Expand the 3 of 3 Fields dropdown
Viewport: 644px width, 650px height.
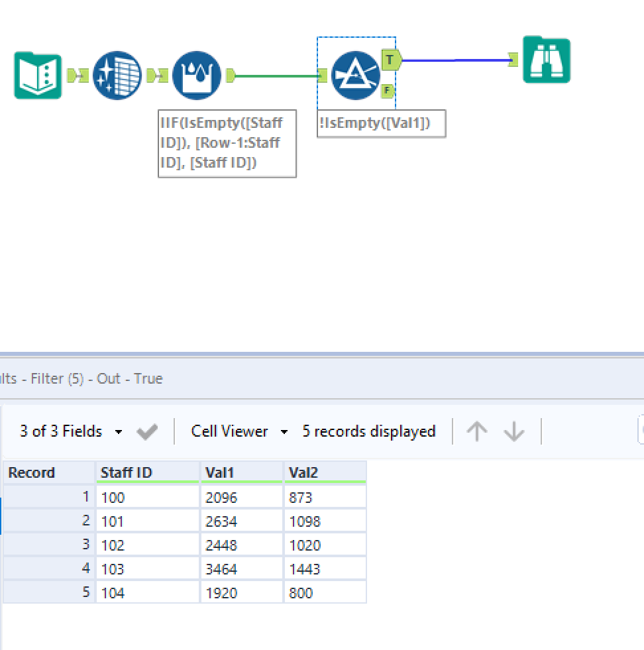pyautogui.click(x=71, y=432)
